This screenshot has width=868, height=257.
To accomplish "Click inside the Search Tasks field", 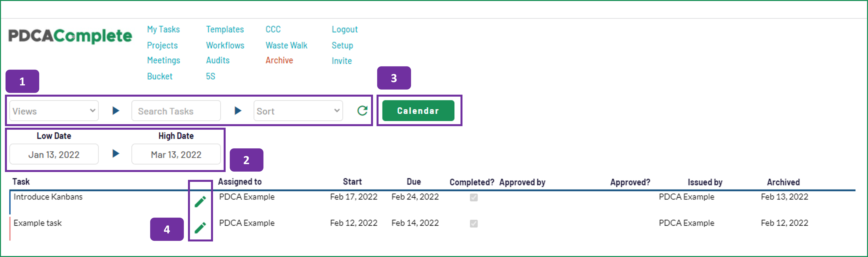I will 176,111.
